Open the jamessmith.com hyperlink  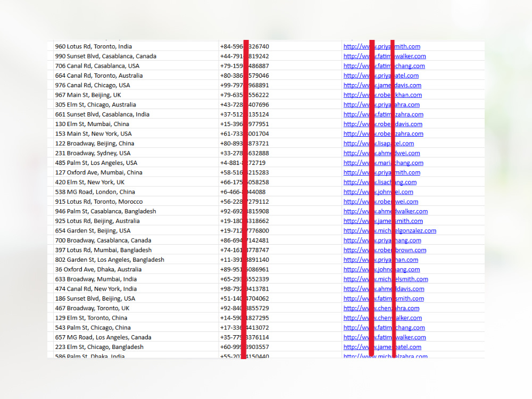(x=383, y=221)
